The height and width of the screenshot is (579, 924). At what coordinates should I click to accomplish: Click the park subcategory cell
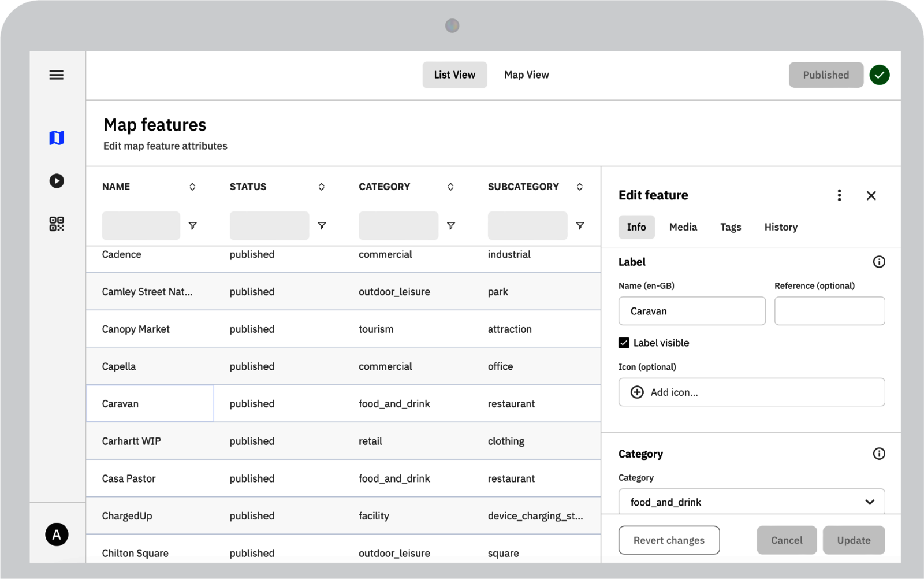pyautogui.click(x=498, y=292)
